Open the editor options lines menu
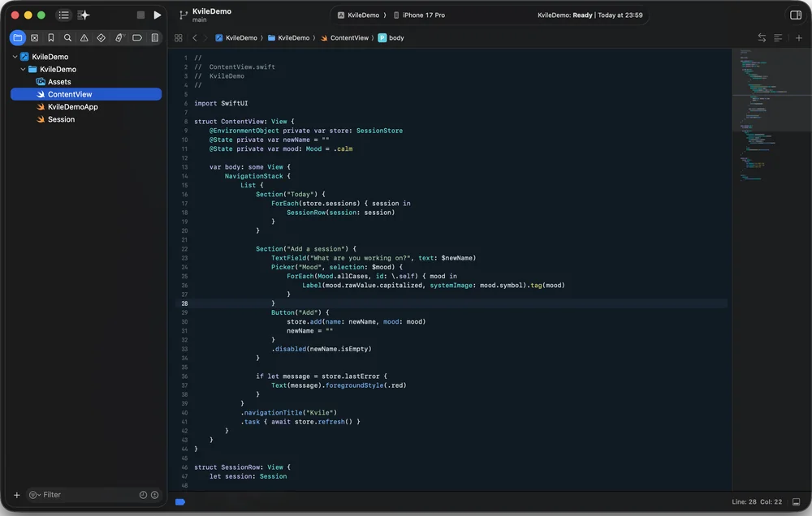Image resolution: width=812 pixels, height=516 pixels. tap(778, 38)
